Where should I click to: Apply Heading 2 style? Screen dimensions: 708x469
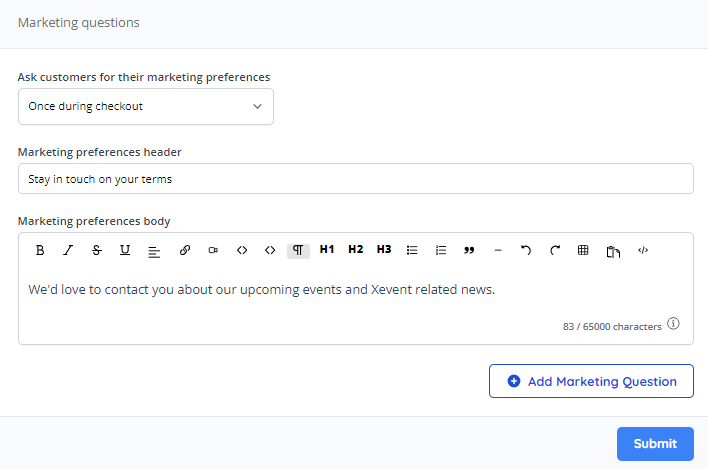[355, 250]
